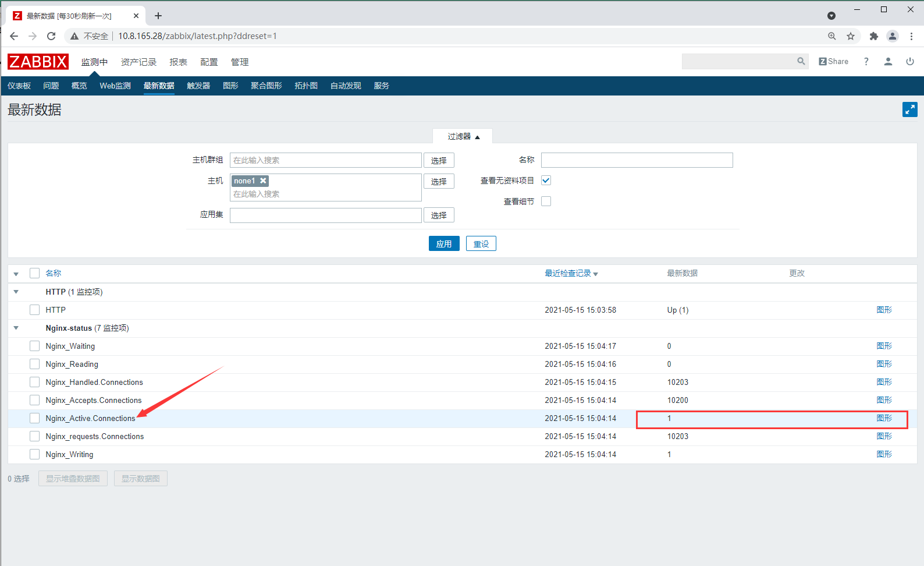Click the ZABBIX logo

click(x=38, y=62)
